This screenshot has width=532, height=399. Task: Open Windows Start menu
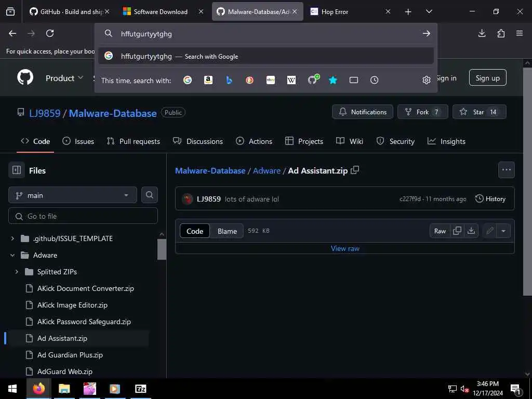click(x=12, y=389)
